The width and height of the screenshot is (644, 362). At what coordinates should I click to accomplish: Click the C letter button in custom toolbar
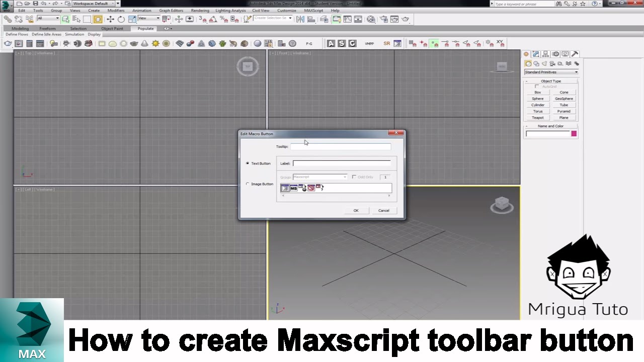[x=352, y=44]
